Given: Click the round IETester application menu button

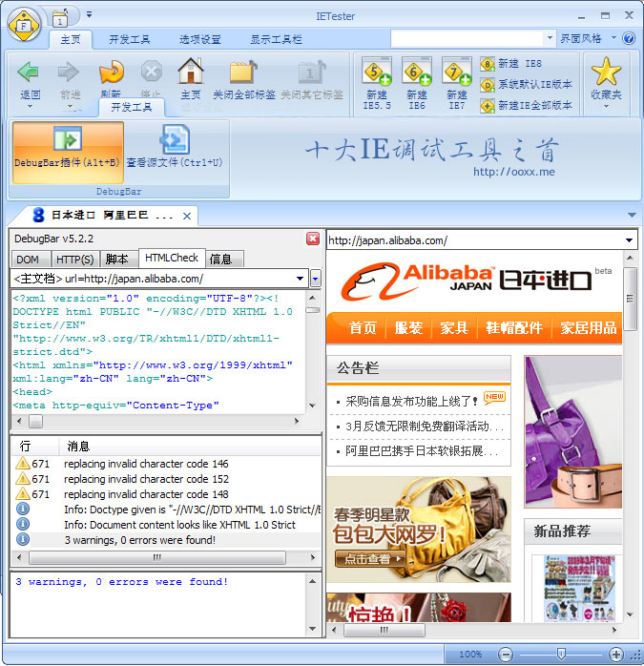Looking at the screenshot, I should coord(24,26).
